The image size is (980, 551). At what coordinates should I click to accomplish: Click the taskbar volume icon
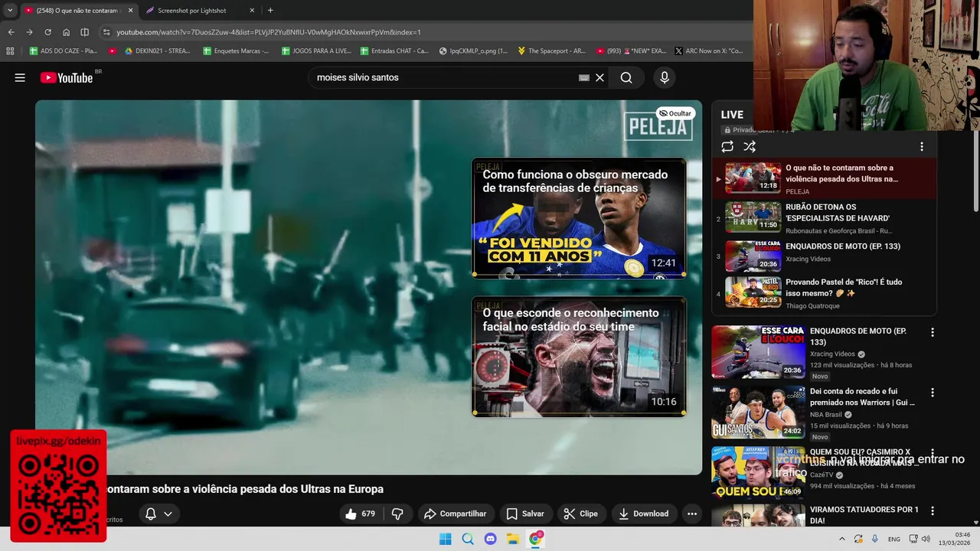926,539
